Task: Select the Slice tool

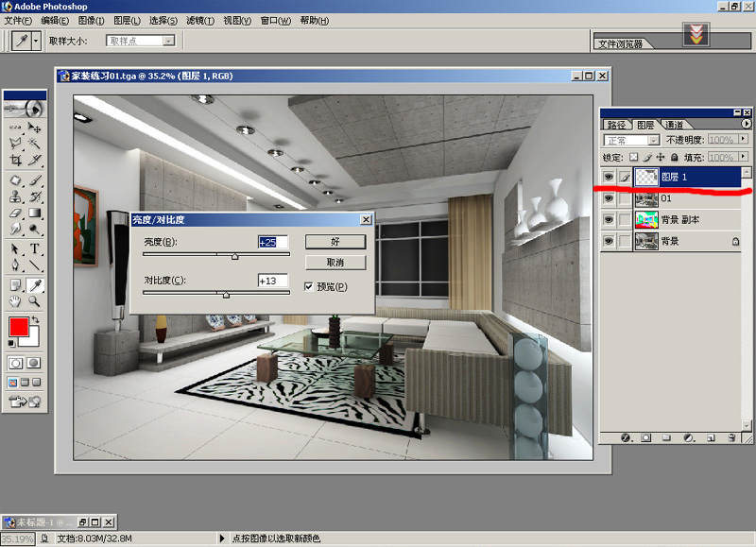Action: click(34, 160)
